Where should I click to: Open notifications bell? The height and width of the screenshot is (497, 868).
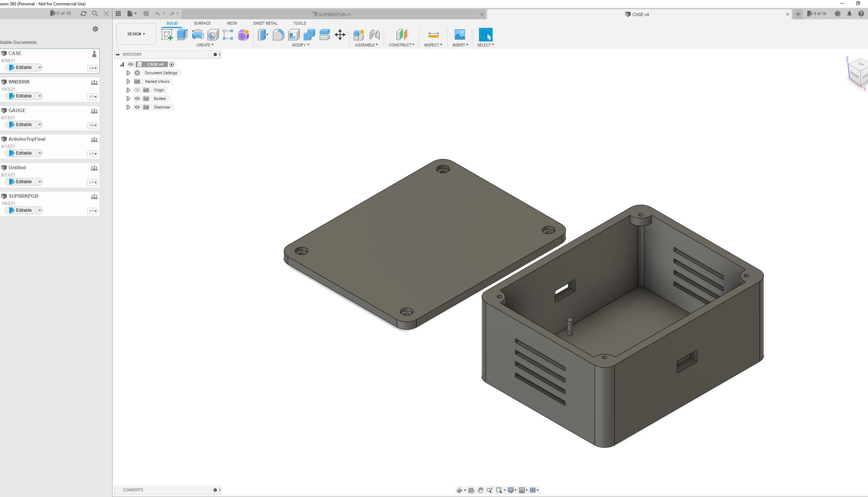[x=849, y=14]
